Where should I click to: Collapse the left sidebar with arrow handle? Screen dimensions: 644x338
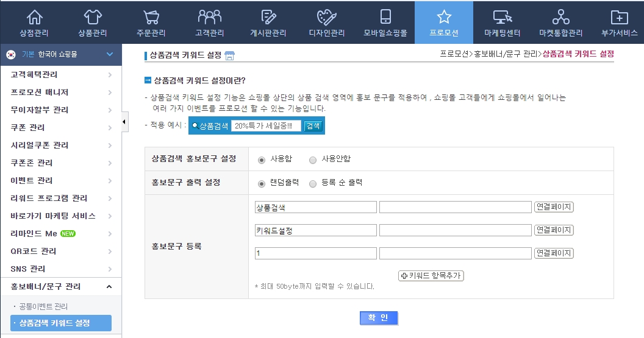point(125,122)
